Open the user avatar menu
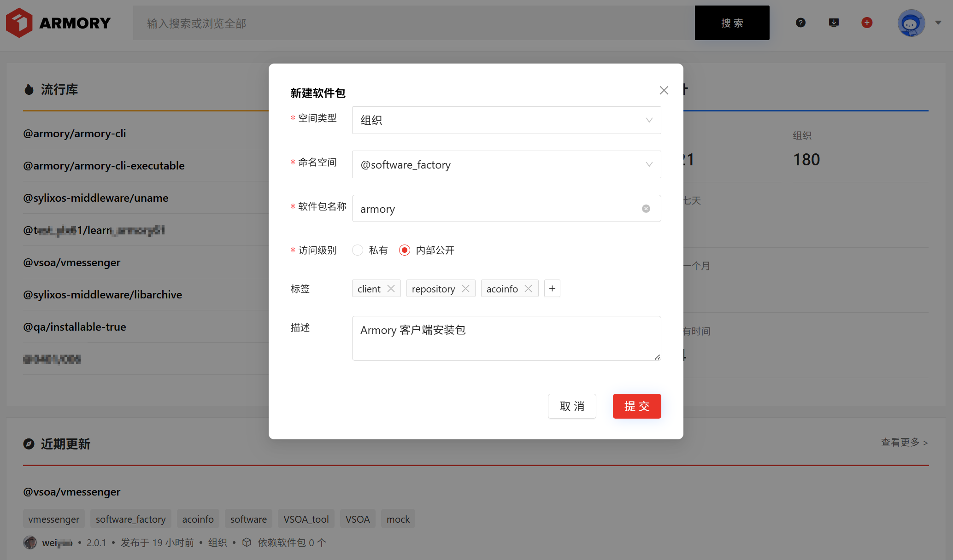 [x=911, y=23]
